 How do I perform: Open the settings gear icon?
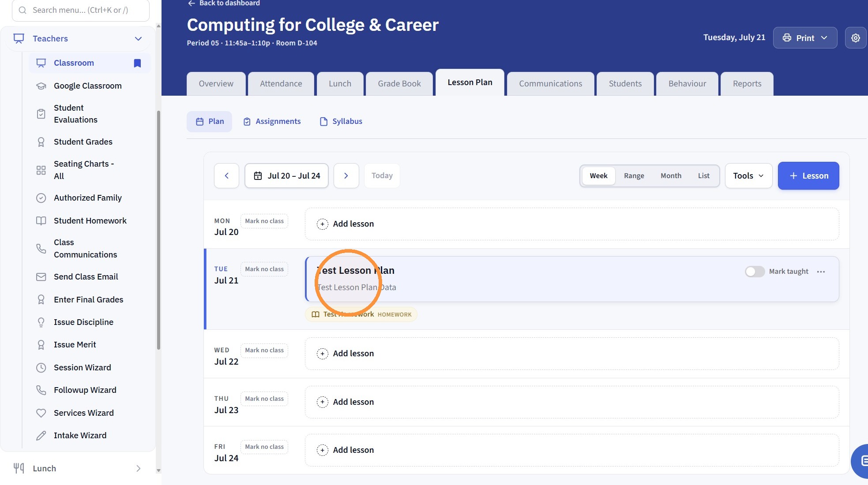coord(855,38)
